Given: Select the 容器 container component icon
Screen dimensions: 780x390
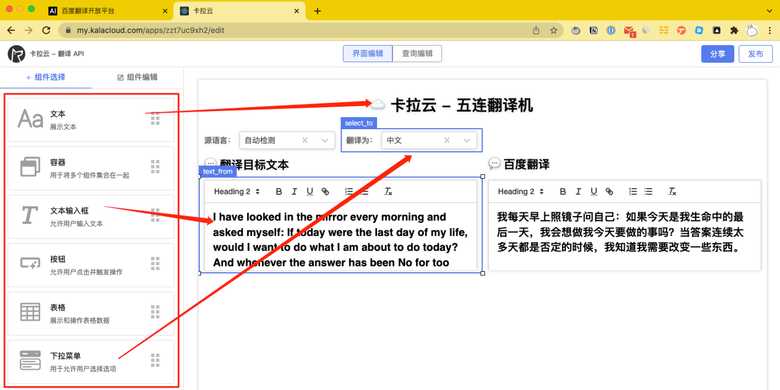Looking at the screenshot, I should tap(30, 167).
